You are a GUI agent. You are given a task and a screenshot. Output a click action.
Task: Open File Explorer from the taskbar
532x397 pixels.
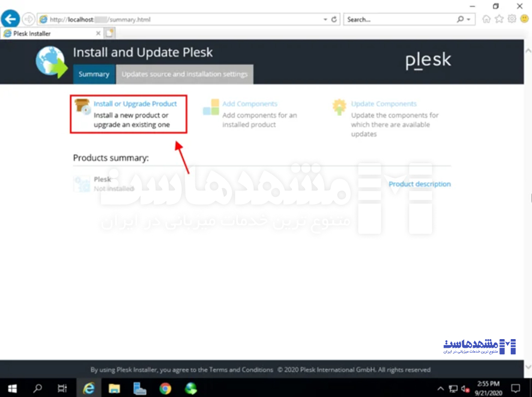(115, 388)
